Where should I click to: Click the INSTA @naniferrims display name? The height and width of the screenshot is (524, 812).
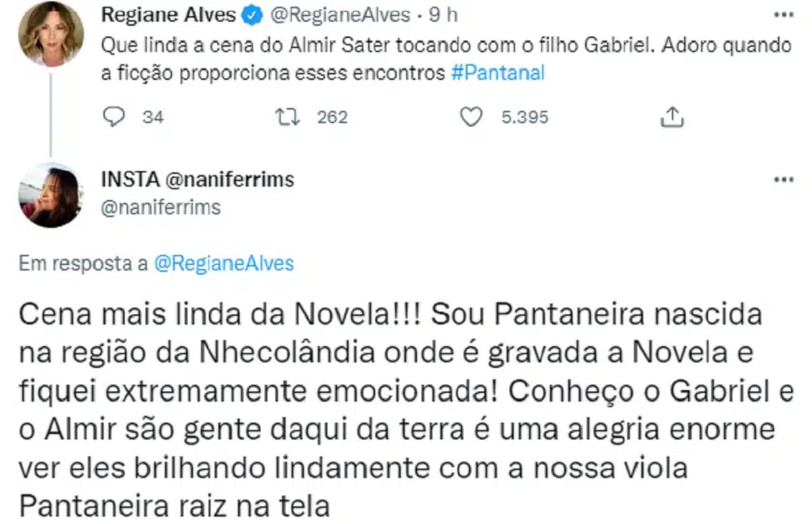pos(198,179)
